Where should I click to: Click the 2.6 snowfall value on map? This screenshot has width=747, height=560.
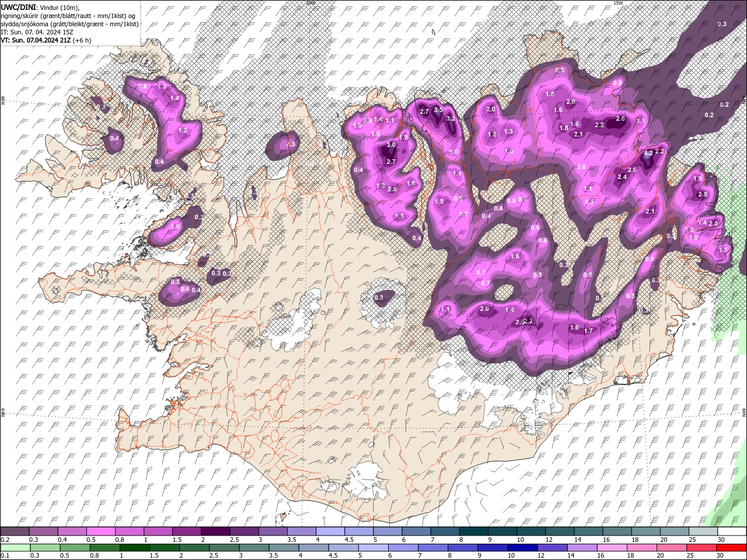tap(620, 118)
